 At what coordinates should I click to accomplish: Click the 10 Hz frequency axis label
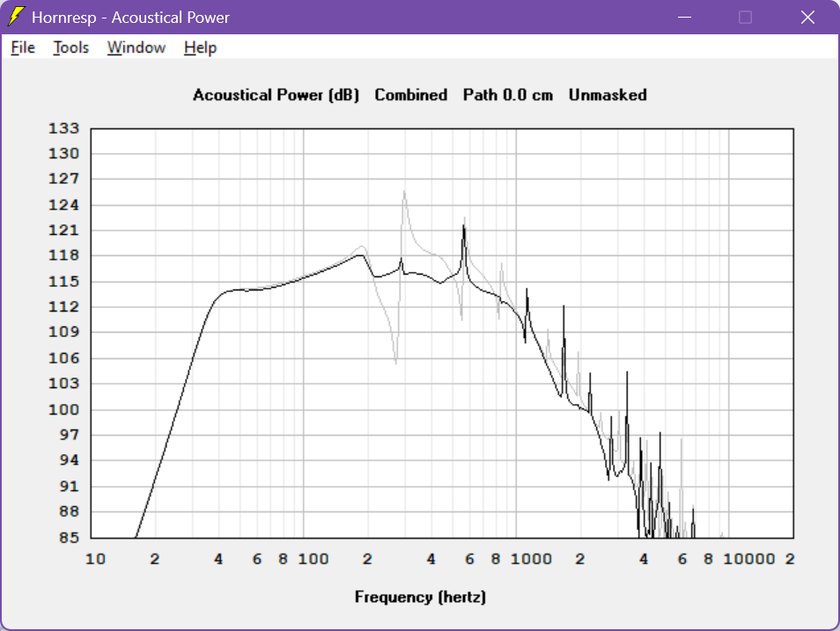coord(95,559)
